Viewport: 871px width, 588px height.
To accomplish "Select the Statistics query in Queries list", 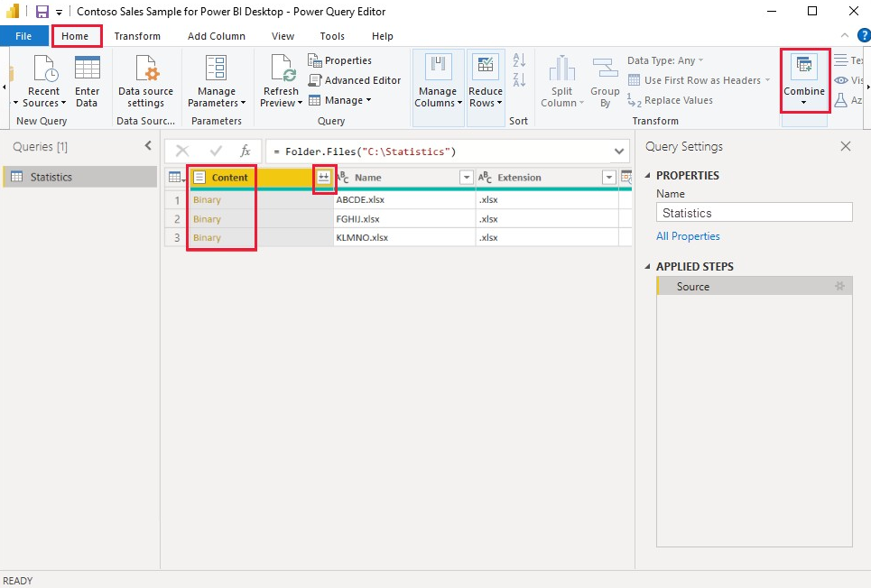I will [51, 177].
